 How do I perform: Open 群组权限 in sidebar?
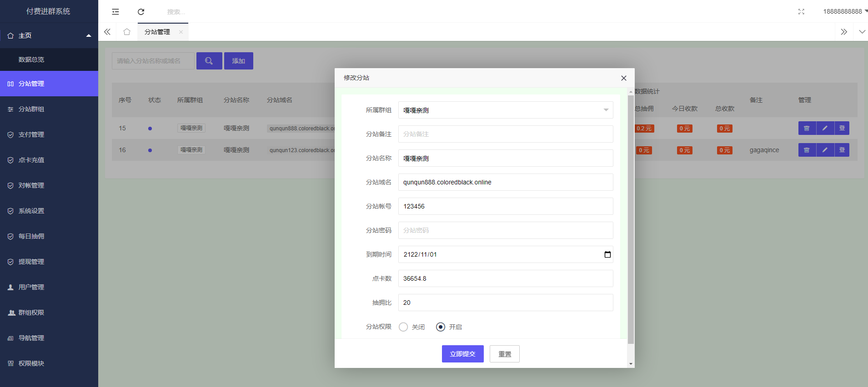coord(49,313)
